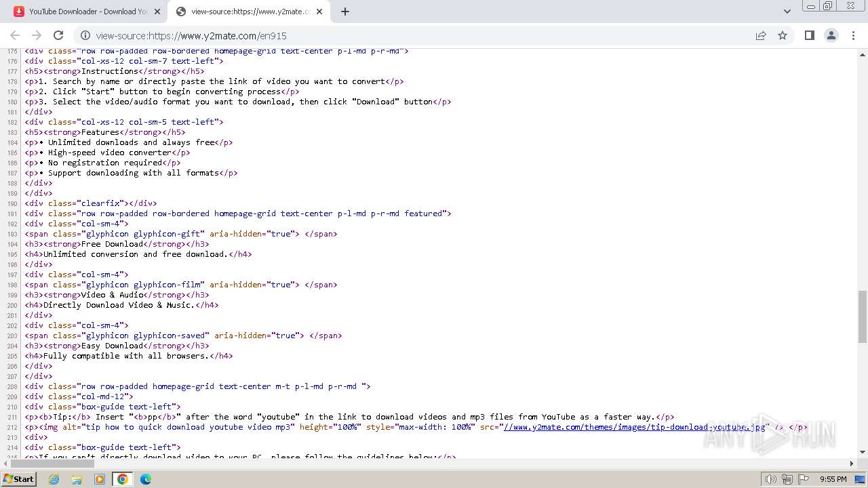The width and height of the screenshot is (868, 488).
Task: Click the network tray icon
Action: [x=787, y=479]
